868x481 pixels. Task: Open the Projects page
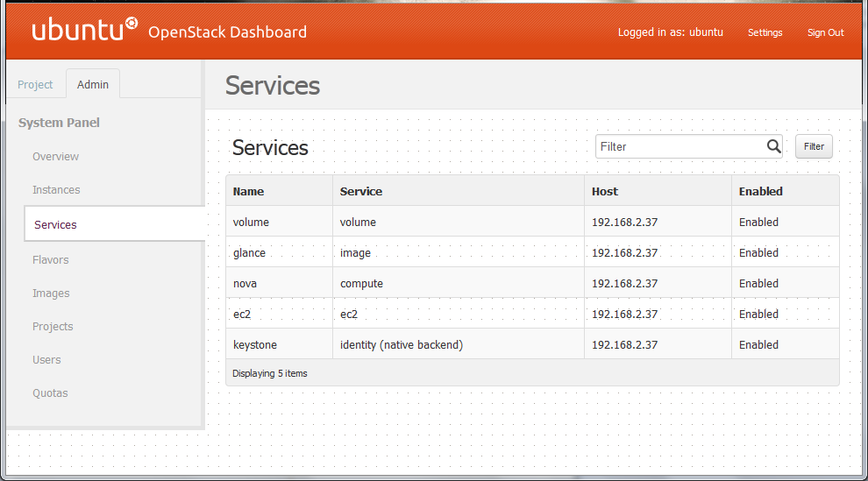53,326
